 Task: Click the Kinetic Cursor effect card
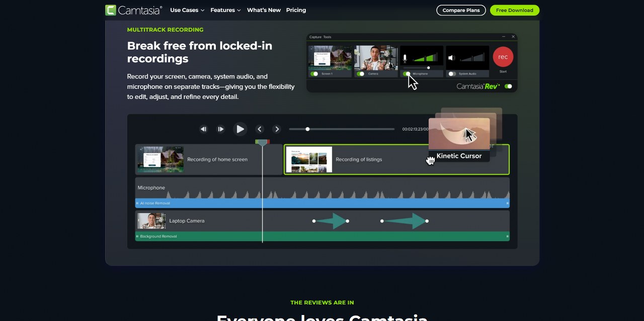pos(459,140)
